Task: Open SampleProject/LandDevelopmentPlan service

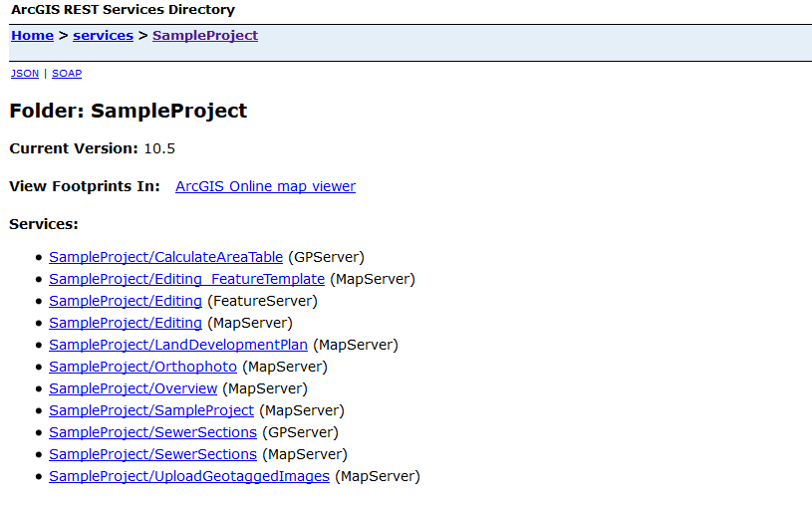Action: (178, 345)
